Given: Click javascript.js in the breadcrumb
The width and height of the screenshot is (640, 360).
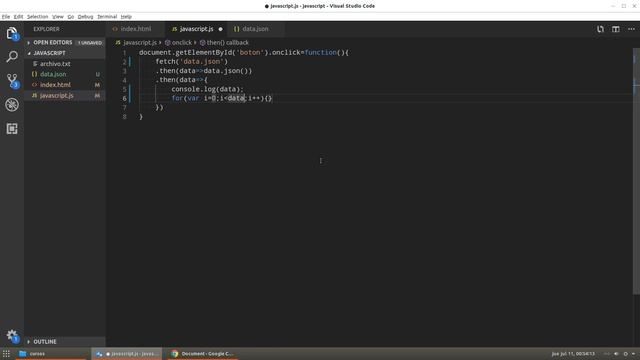Looking at the screenshot, I should click(140, 42).
